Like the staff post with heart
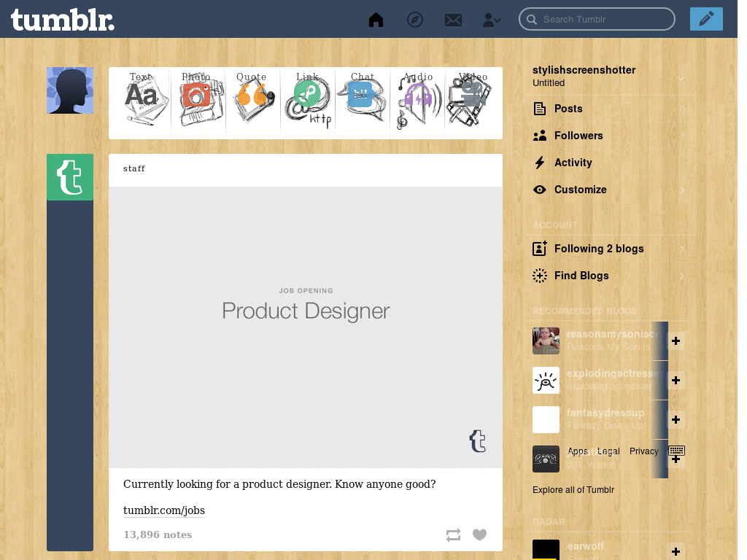This screenshot has height=560, width=747. pos(480,534)
